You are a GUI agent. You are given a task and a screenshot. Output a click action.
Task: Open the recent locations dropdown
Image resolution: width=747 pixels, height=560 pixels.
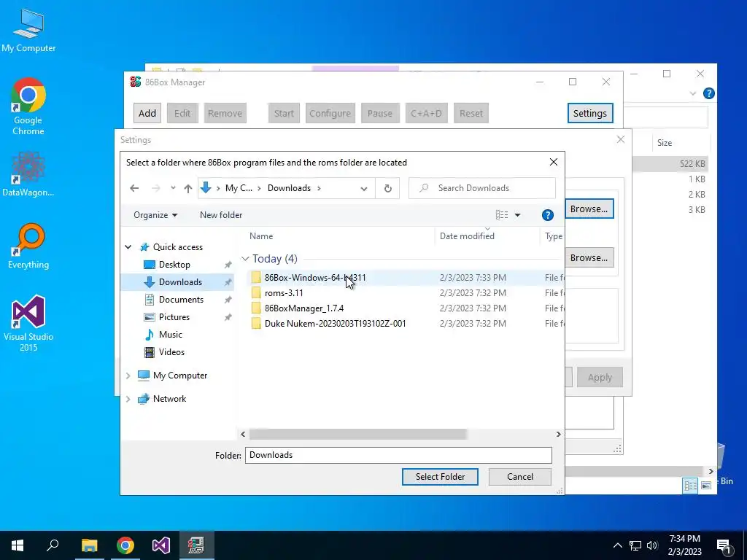172,188
